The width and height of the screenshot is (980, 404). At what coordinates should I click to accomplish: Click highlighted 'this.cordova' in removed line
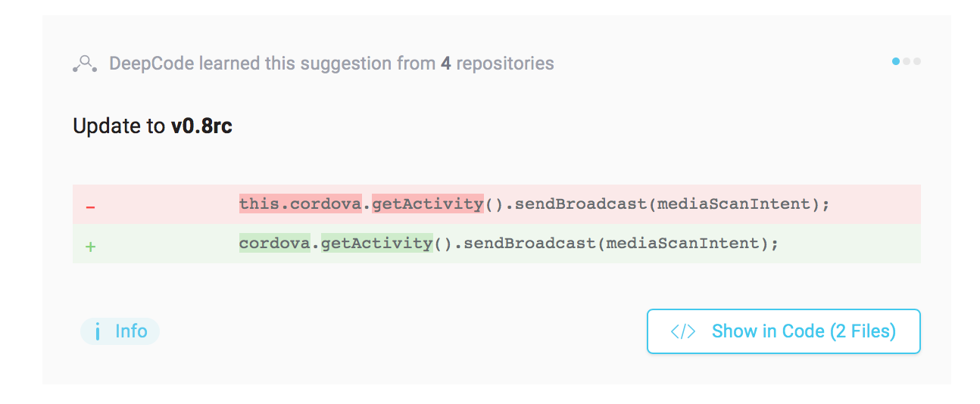pos(300,204)
